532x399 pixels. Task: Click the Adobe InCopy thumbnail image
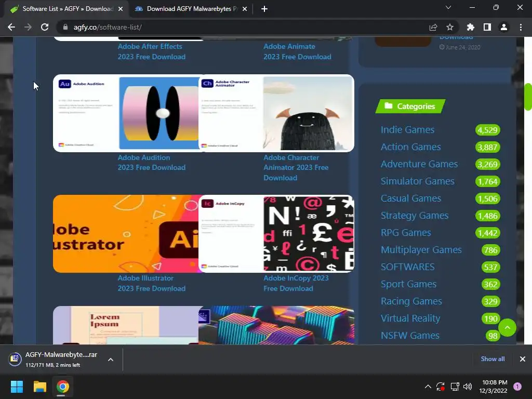click(276, 233)
